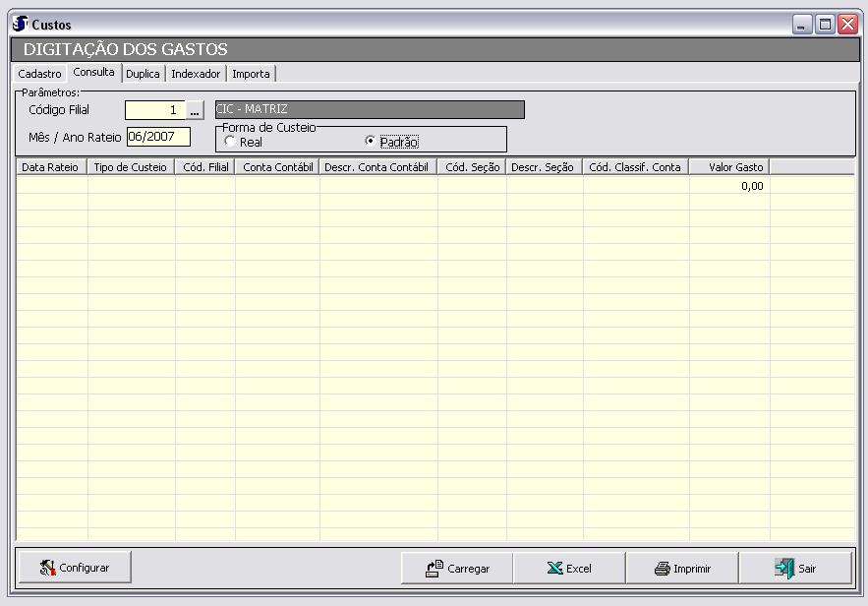Click the Sair exit door icon
The height and width of the screenshot is (606, 868).
[x=783, y=568]
